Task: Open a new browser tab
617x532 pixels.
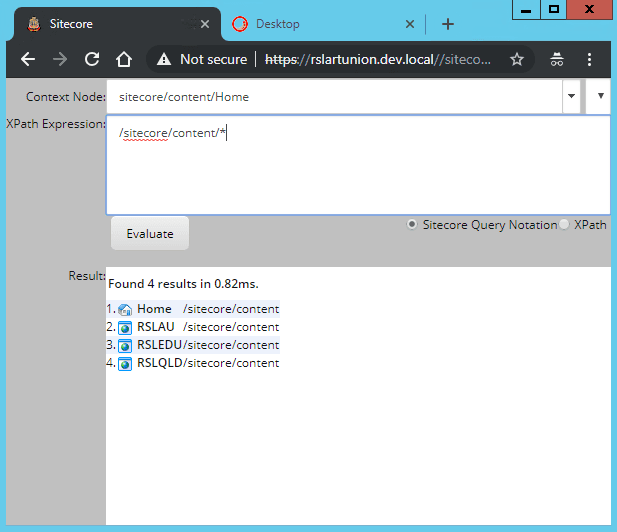Action: tap(448, 24)
